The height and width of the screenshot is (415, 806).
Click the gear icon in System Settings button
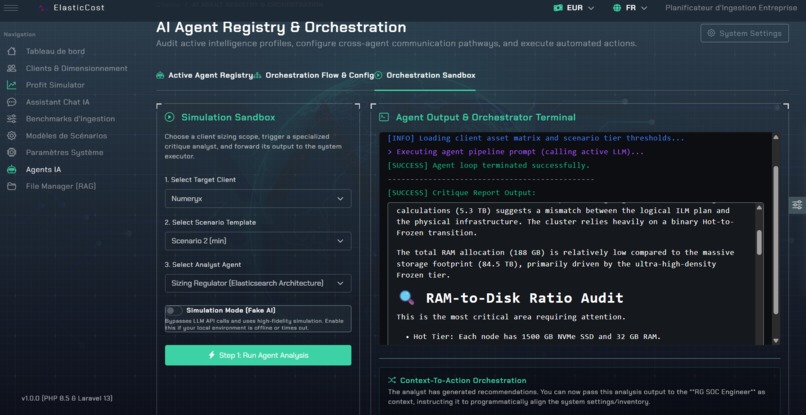pos(711,33)
